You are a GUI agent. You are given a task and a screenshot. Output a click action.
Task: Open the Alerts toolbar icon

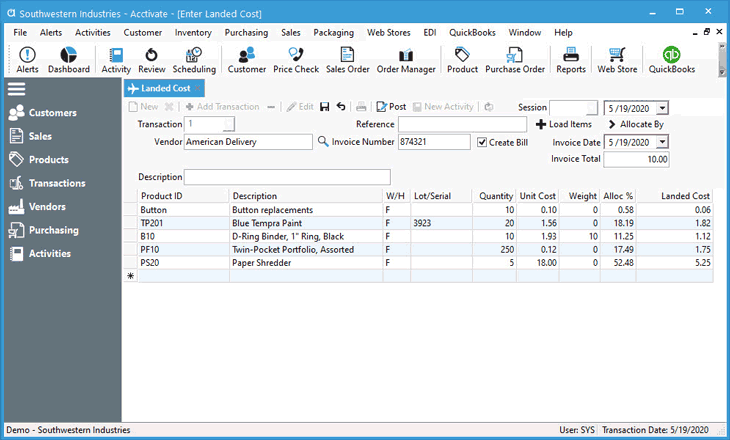tap(27, 61)
